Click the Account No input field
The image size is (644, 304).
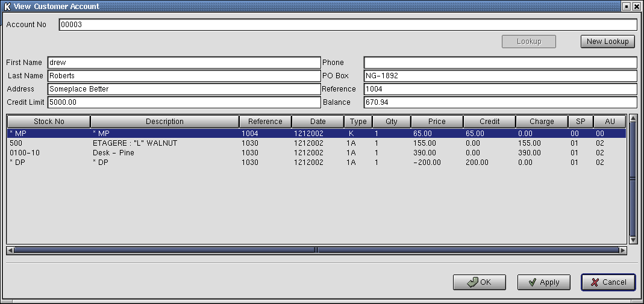click(348, 25)
